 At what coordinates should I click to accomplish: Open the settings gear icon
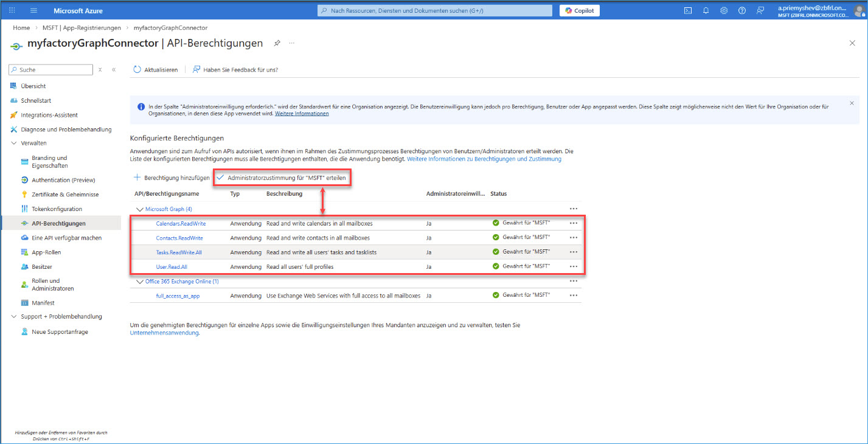[724, 11]
